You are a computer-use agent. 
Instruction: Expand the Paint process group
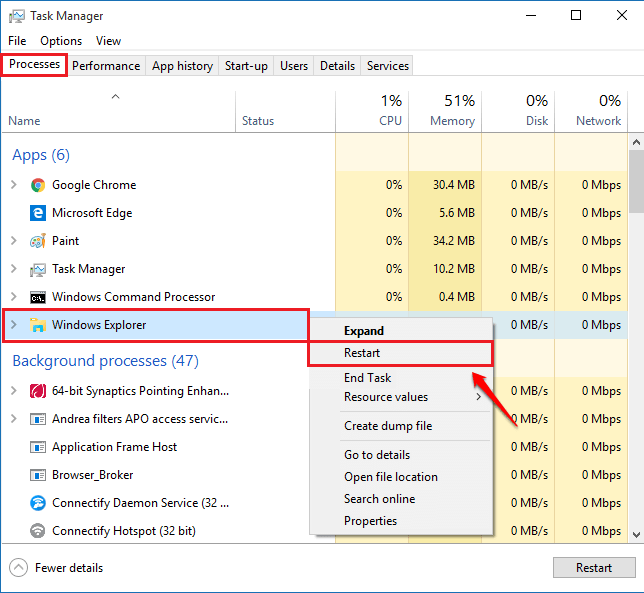pos(14,241)
